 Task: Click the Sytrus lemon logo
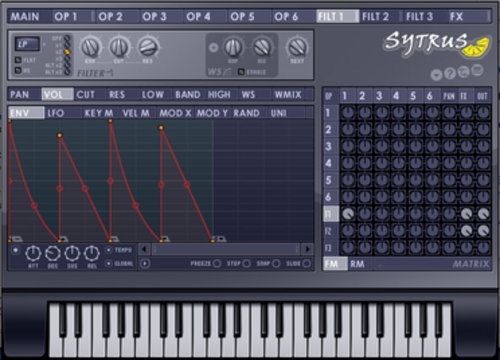click(437, 44)
